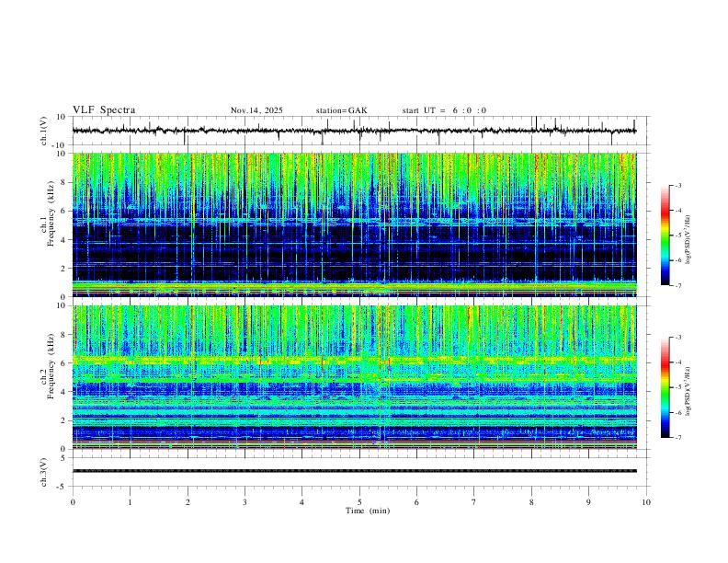Select the date label "Nov.14, 2025"
Image resolution: width=728 pixels, height=563 pixels.
(x=256, y=110)
